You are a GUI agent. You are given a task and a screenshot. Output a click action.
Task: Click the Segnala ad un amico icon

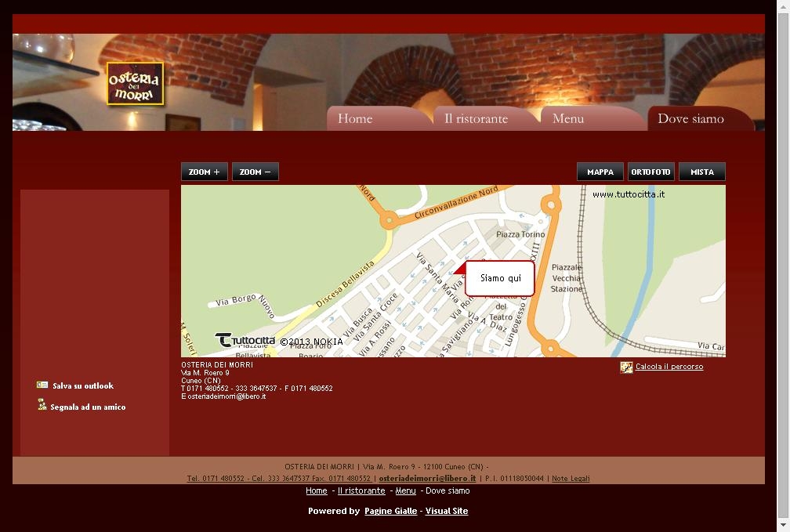[x=42, y=404]
